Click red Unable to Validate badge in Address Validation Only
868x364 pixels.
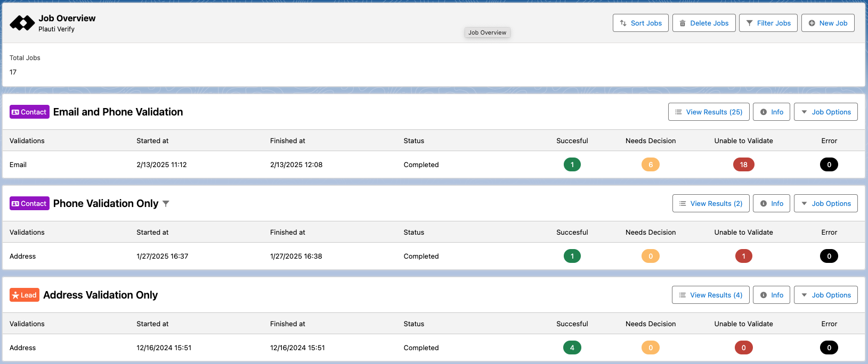(744, 348)
